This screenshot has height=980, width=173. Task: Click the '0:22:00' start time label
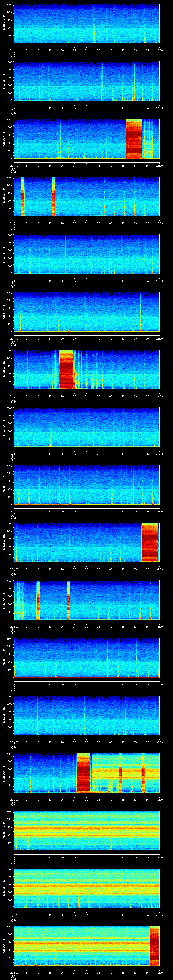point(14,50)
